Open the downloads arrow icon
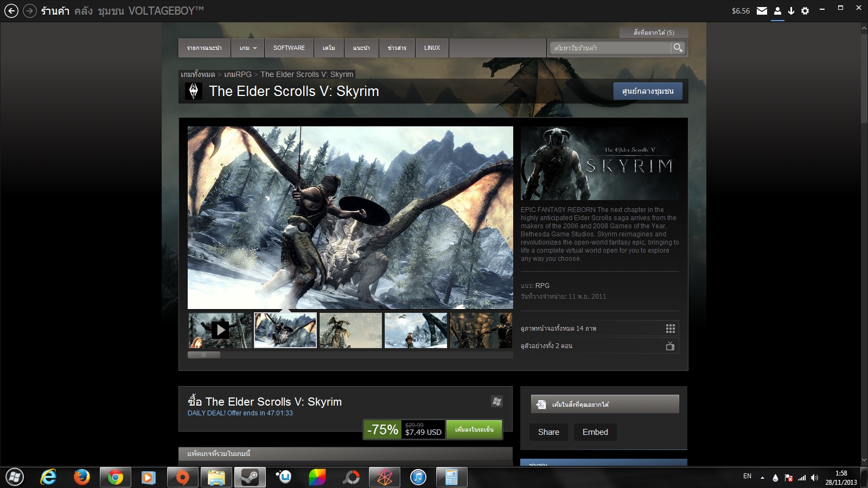The image size is (868, 488). click(x=791, y=11)
